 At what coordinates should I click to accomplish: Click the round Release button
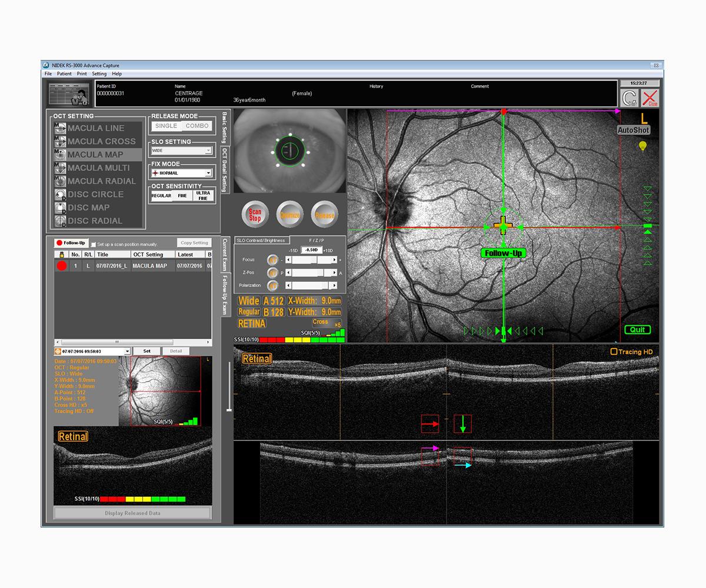click(324, 215)
